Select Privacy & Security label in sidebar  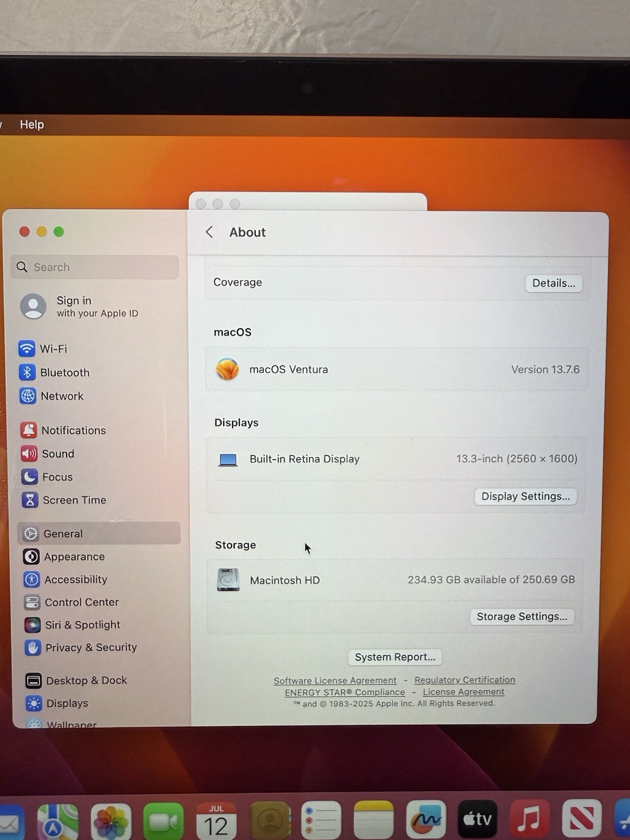(91, 647)
